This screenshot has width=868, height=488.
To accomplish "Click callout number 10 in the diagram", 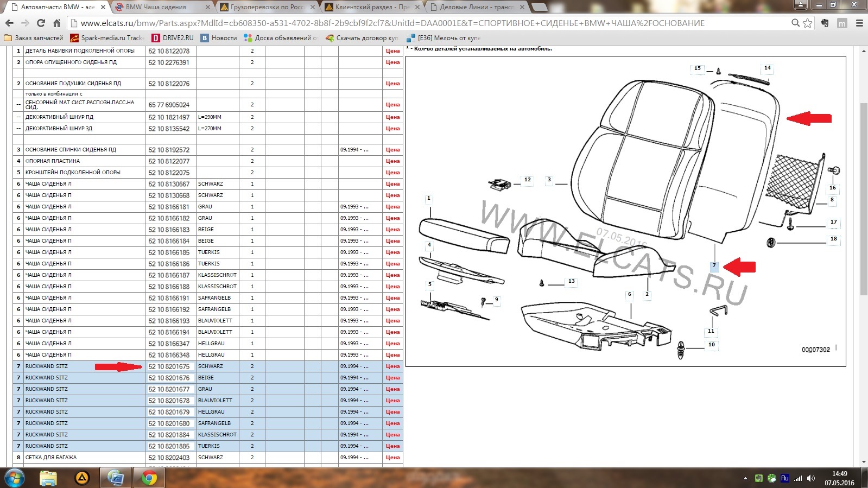I will click(712, 345).
